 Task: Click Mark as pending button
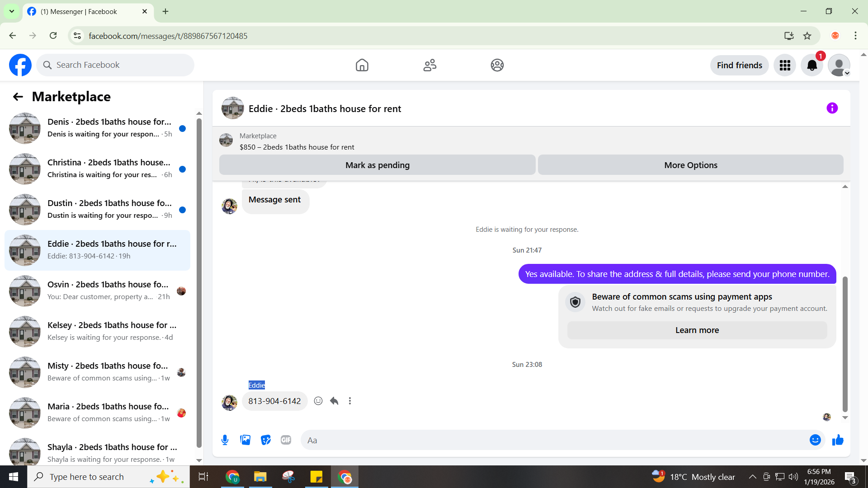pyautogui.click(x=377, y=165)
